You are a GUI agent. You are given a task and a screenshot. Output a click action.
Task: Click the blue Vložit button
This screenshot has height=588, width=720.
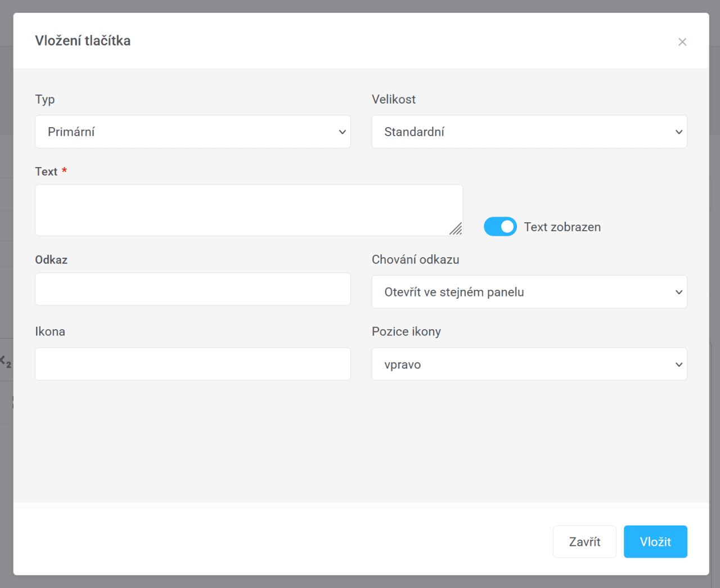655,542
